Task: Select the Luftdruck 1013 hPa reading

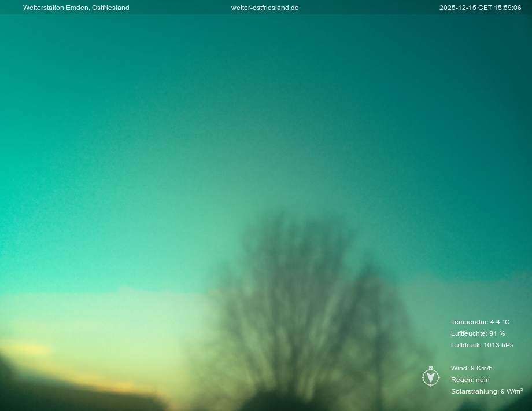Action: click(482, 345)
